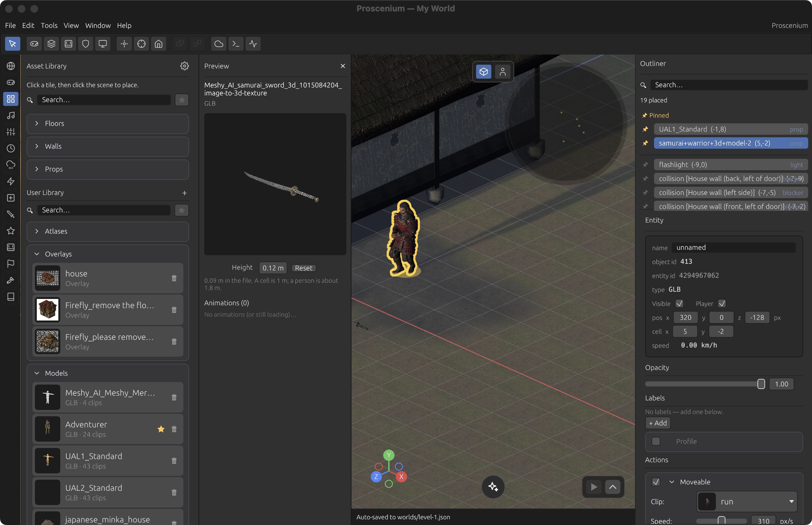Image resolution: width=812 pixels, height=525 pixels.
Task: Toggle the Player checkbox
Action: point(722,303)
